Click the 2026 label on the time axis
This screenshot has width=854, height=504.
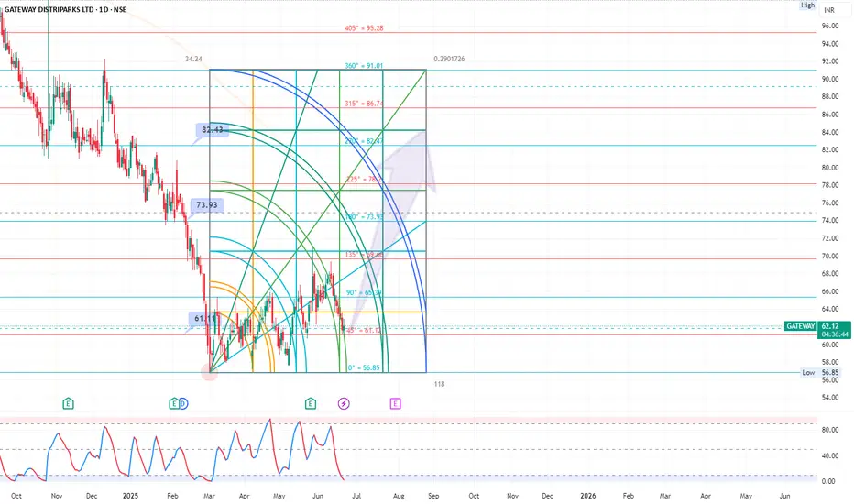[587, 496]
